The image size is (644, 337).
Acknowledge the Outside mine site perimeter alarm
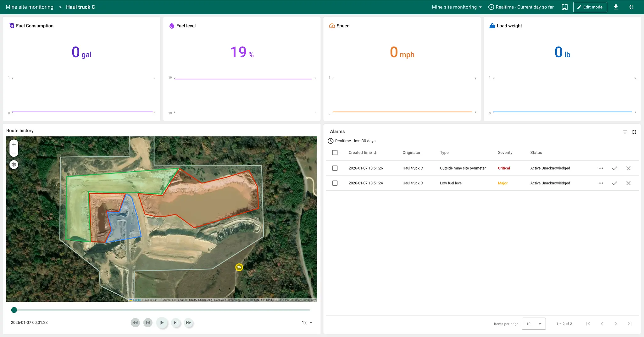(614, 168)
